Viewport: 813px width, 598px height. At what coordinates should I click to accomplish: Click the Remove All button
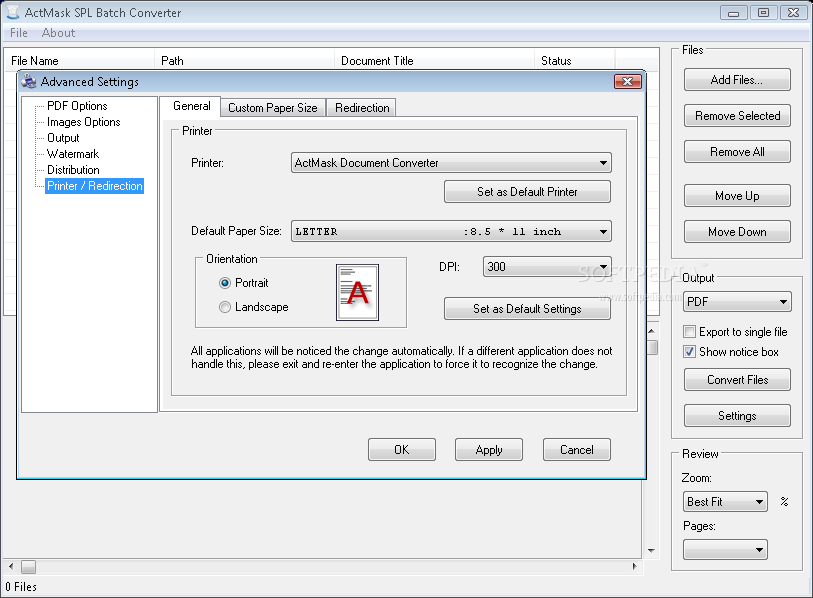click(x=737, y=152)
